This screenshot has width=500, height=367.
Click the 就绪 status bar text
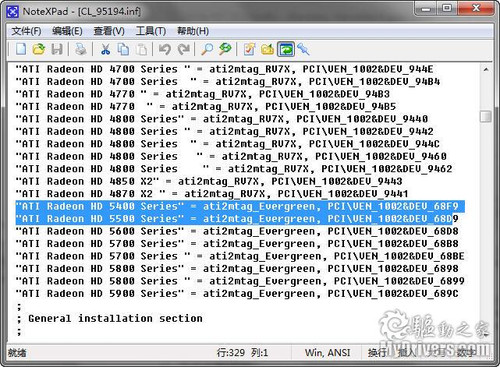(x=17, y=353)
